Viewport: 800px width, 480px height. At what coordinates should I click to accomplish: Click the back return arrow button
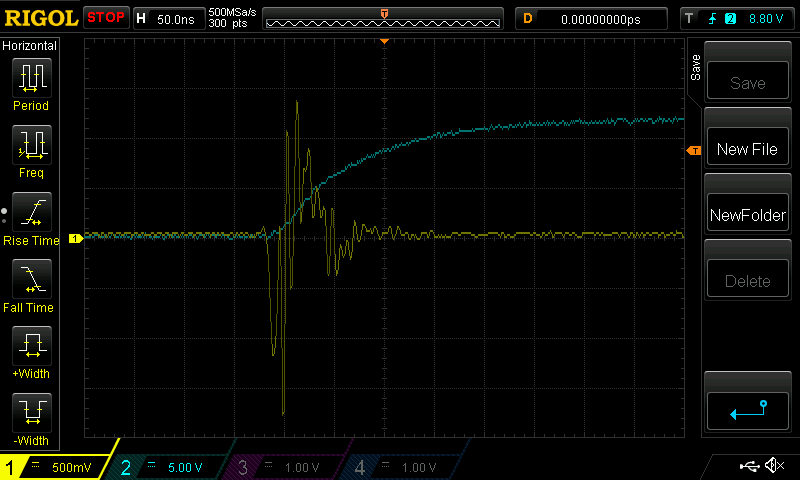748,411
